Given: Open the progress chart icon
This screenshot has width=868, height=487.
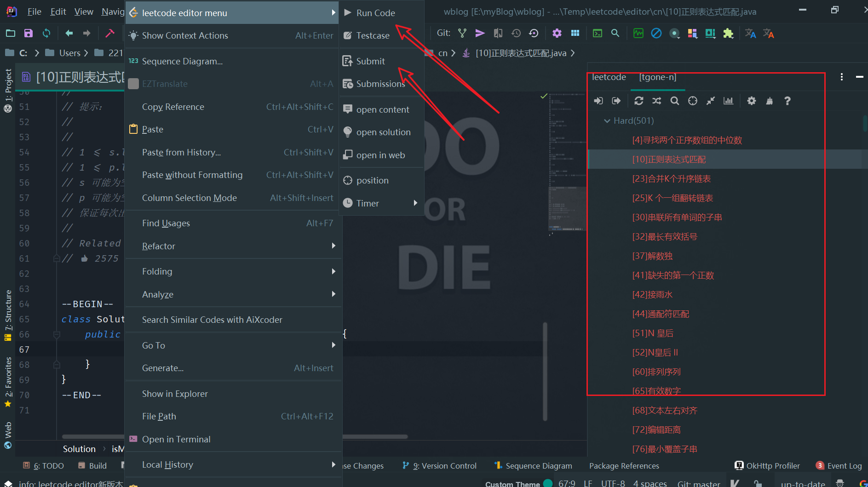Looking at the screenshot, I should tap(729, 101).
